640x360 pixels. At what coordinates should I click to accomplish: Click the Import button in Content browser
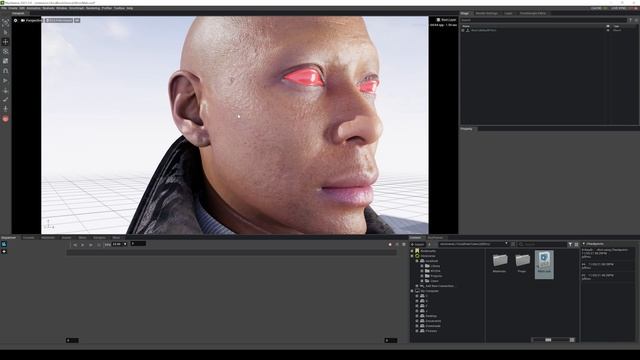[x=418, y=244]
